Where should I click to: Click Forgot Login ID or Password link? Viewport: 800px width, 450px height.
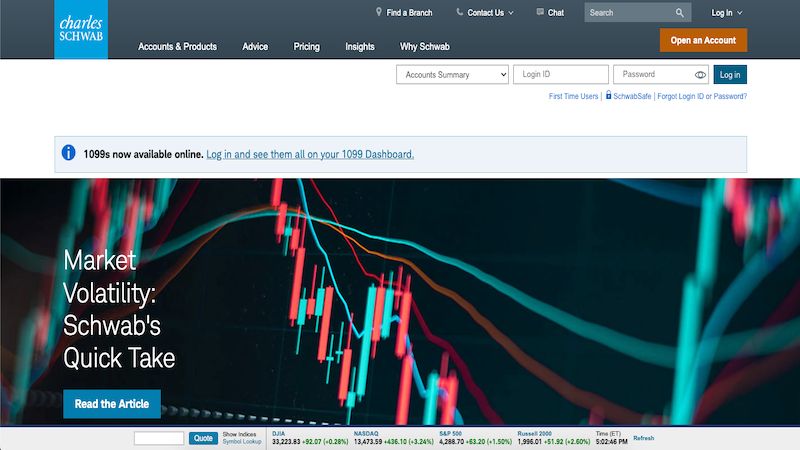702,96
